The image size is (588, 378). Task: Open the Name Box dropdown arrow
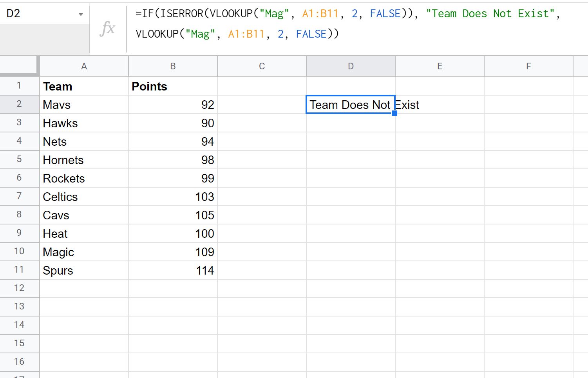pos(81,14)
